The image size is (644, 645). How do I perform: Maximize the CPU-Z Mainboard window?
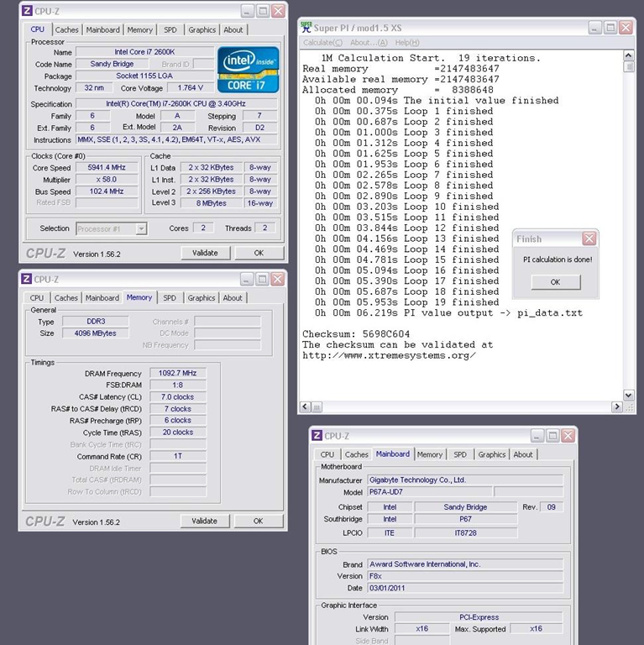[552, 436]
